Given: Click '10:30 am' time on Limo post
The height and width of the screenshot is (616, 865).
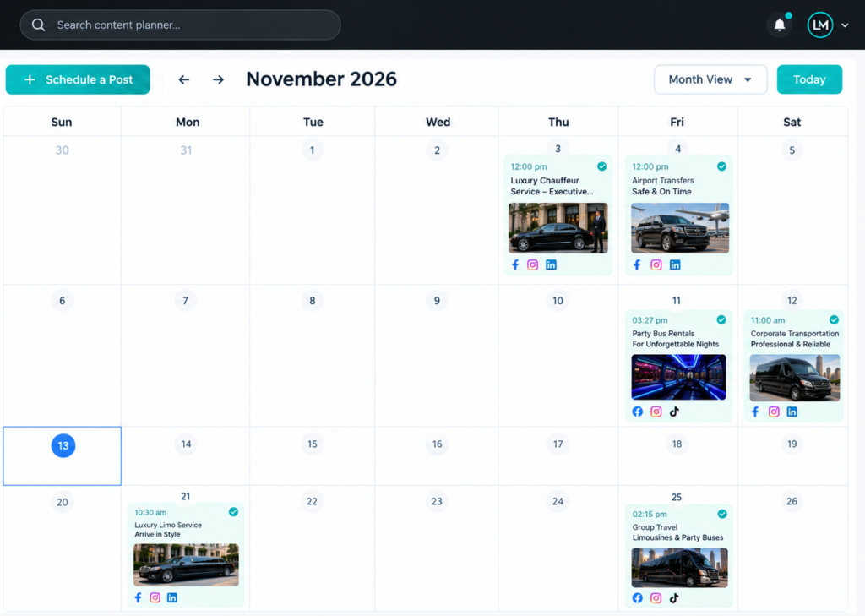Looking at the screenshot, I should point(150,512).
